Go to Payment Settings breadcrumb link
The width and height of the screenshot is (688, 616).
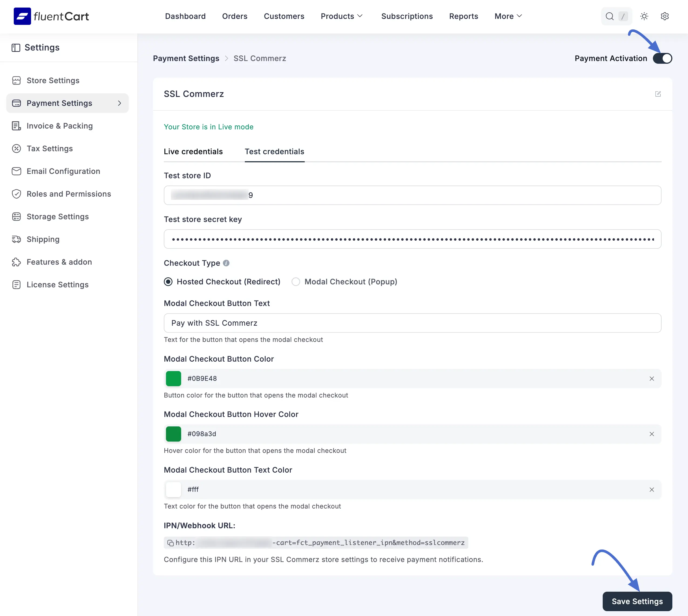pos(186,58)
